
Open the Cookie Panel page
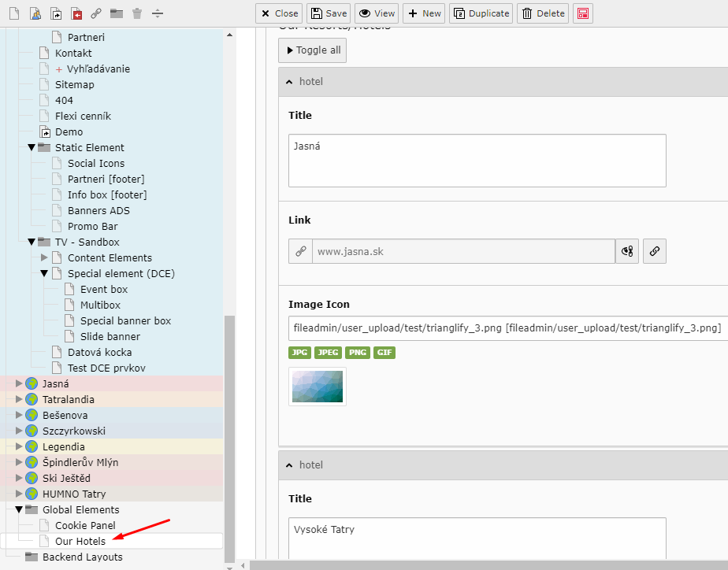(84, 525)
